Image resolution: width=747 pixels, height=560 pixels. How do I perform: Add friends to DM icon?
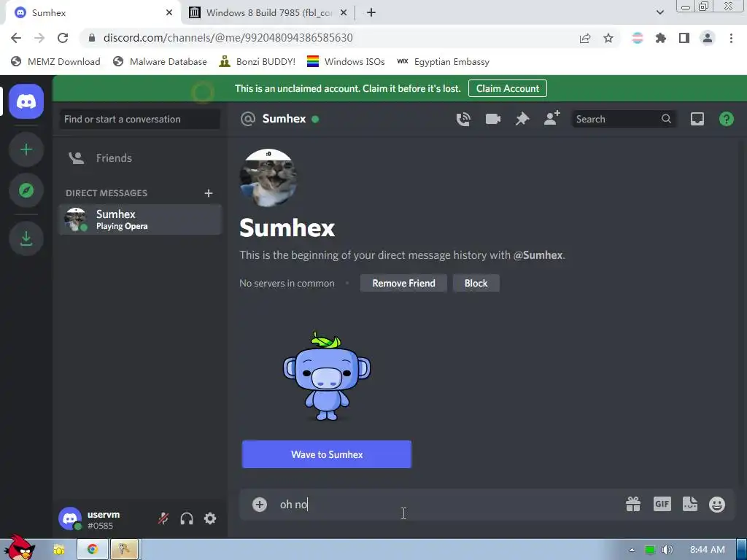click(551, 118)
